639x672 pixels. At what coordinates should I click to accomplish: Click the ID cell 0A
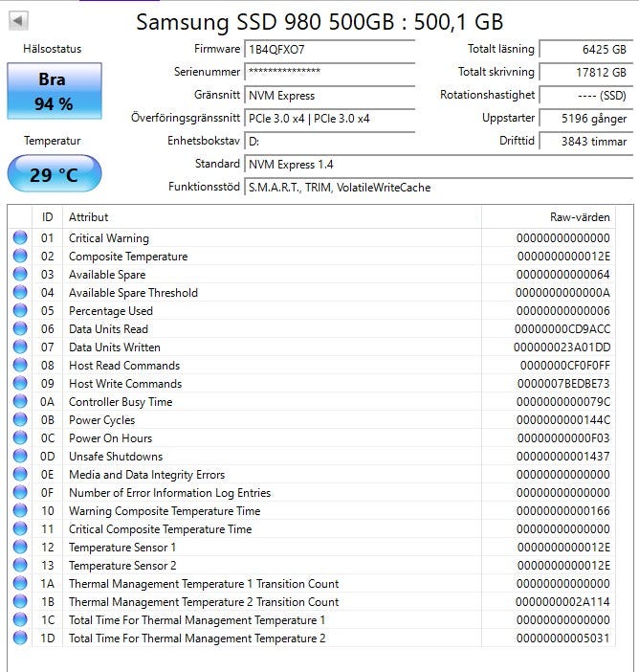click(47, 402)
